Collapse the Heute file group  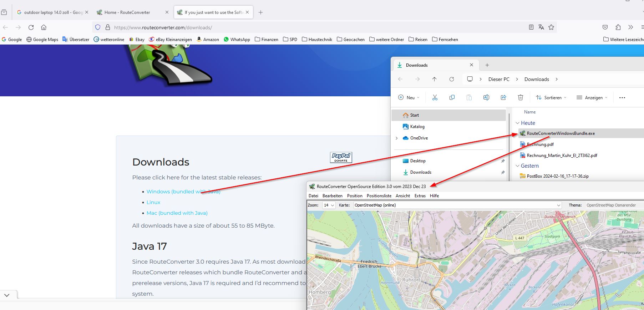point(518,123)
